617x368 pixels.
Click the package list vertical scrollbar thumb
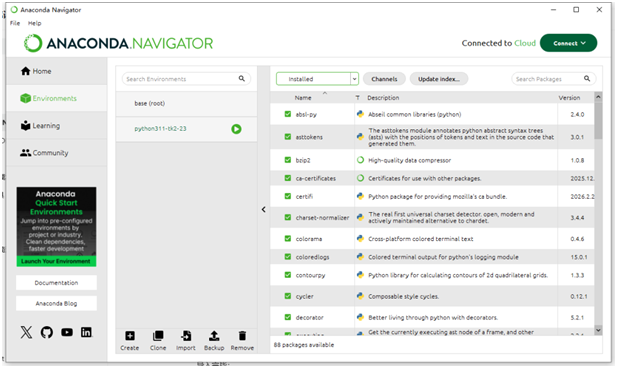pyautogui.click(x=598, y=120)
